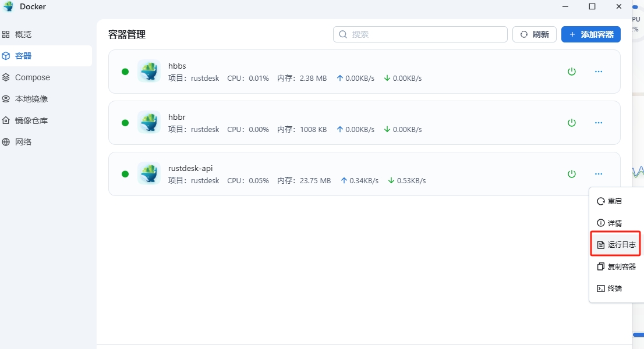
Task: Click the hbbr container image icon
Action: (148, 122)
